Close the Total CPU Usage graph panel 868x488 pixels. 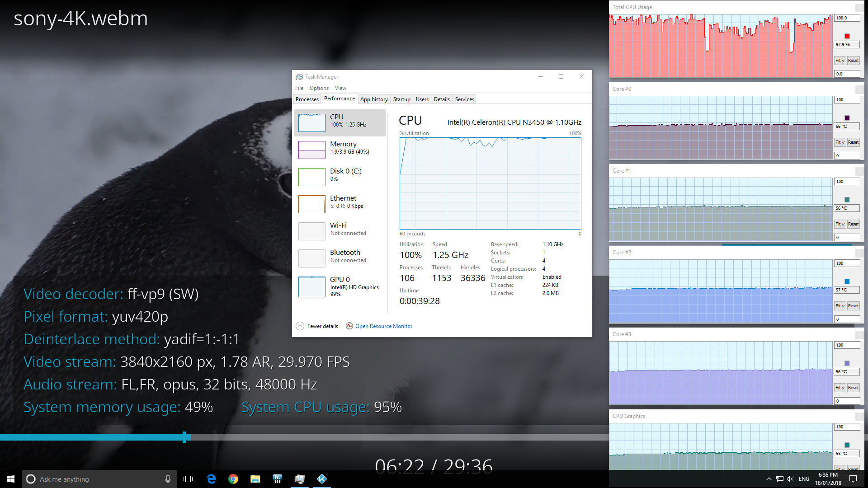[859, 8]
